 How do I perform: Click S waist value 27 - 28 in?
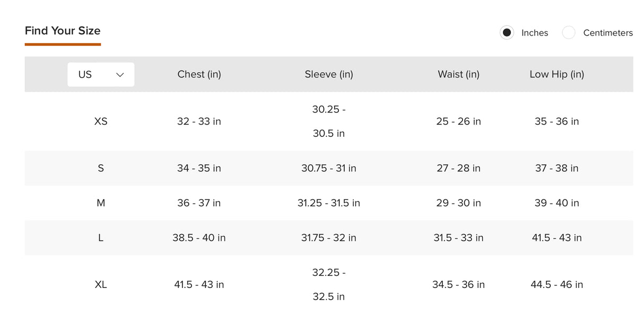click(458, 168)
